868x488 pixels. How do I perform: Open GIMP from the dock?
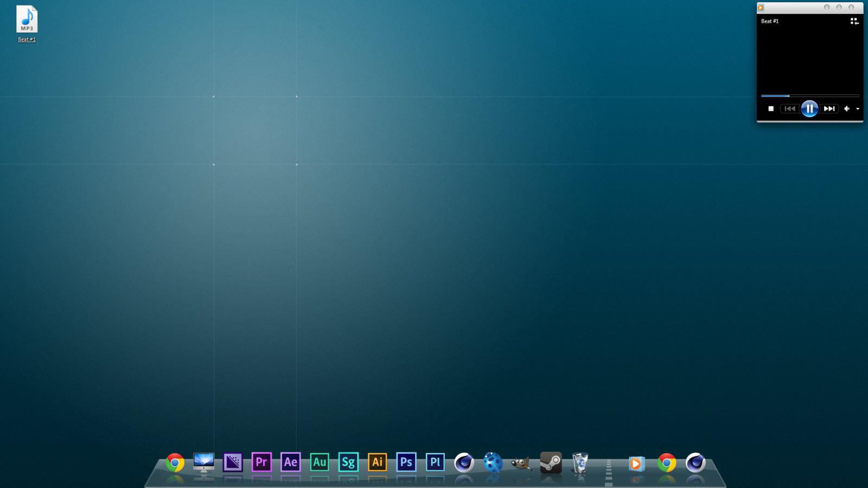tap(521, 464)
